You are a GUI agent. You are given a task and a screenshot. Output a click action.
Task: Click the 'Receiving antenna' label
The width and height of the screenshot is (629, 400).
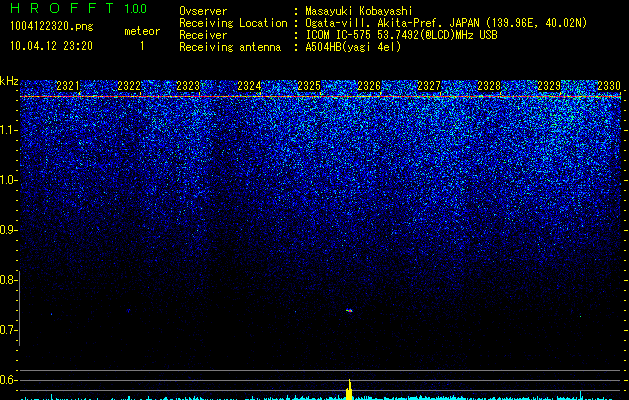pos(230,47)
